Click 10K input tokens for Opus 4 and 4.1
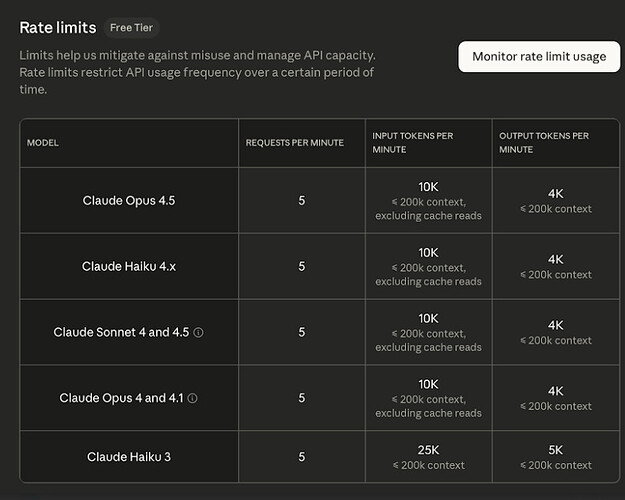 pyautogui.click(x=428, y=384)
